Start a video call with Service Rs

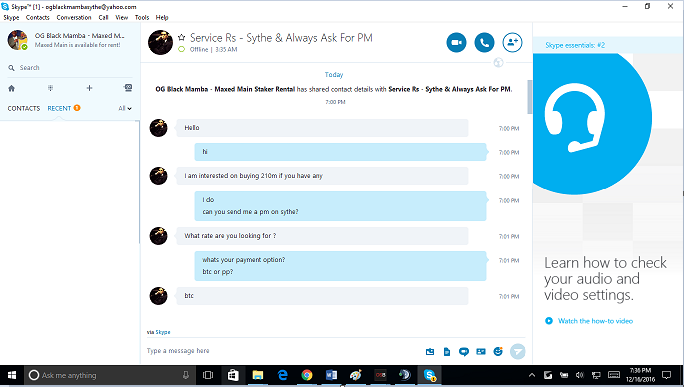[456, 43]
